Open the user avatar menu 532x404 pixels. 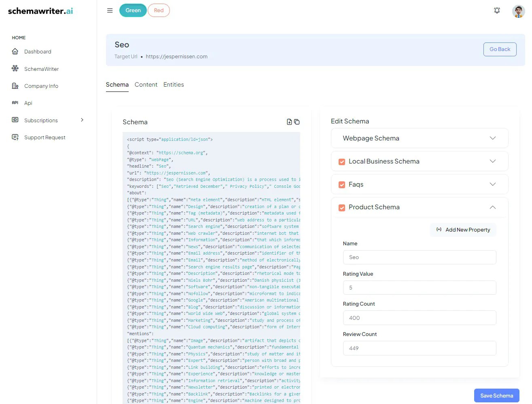point(518,11)
